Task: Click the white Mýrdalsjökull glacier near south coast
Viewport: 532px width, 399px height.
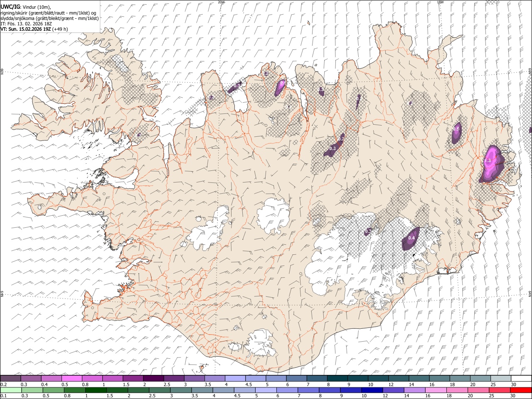Action: tap(260, 343)
